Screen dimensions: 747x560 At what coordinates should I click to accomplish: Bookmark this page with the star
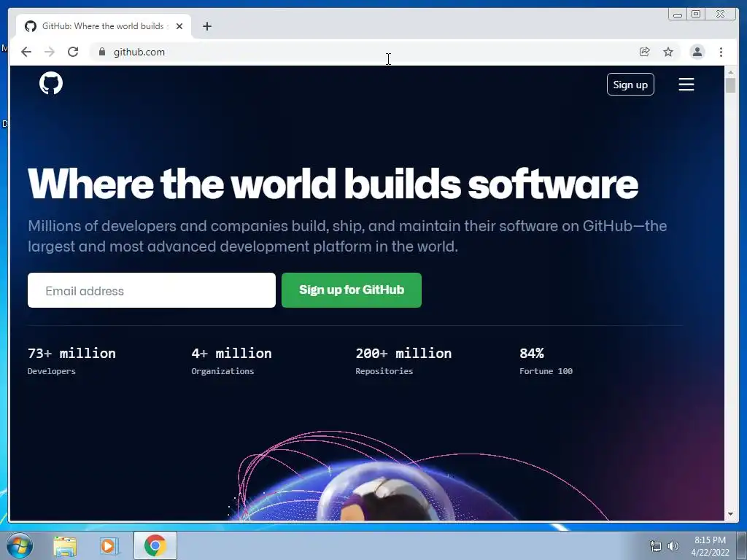click(x=668, y=52)
